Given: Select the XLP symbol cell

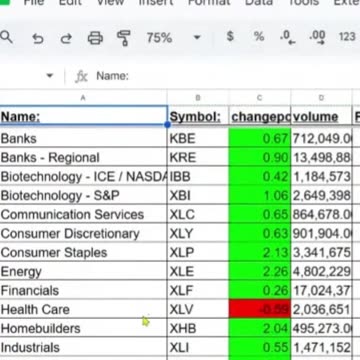Looking at the screenshot, I should pos(198,252).
